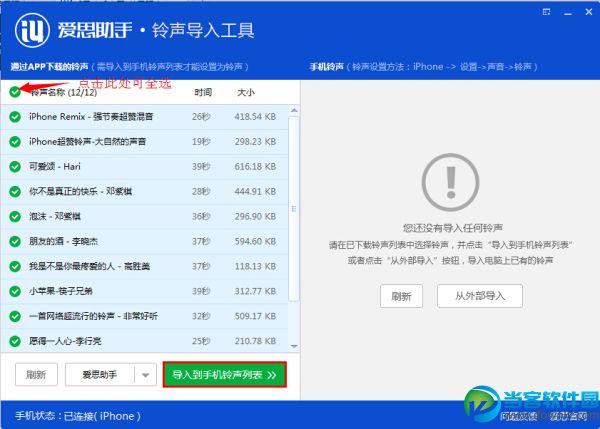The height and width of the screenshot is (429, 600).
Task: Click the 118.13 KB size value
Action: [255, 266]
